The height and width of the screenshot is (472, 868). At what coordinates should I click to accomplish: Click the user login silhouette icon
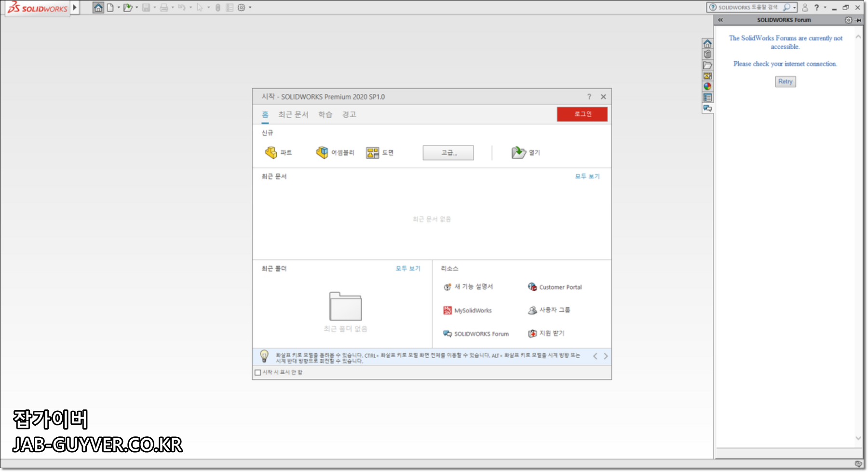pos(805,8)
